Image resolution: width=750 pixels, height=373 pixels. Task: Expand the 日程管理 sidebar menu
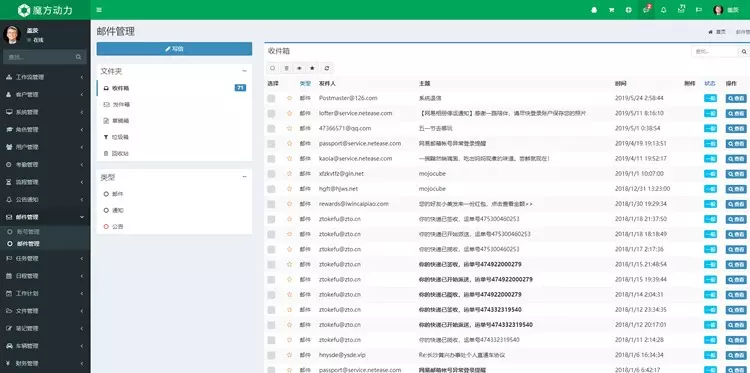coord(45,276)
